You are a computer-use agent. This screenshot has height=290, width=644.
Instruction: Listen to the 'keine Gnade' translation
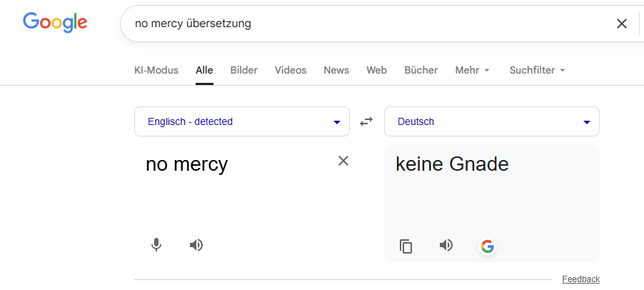(446, 246)
